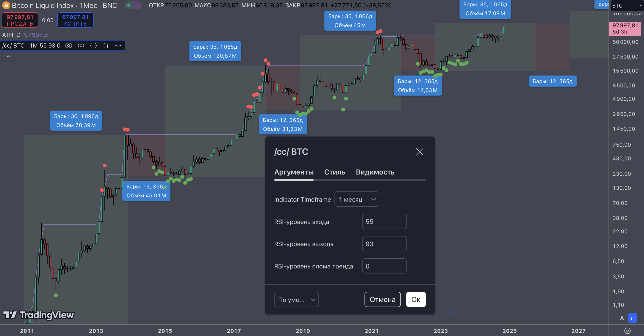Toggle the logarithmic scale 'Л' button
The height and width of the screenshot is (336, 644).
coord(633,318)
